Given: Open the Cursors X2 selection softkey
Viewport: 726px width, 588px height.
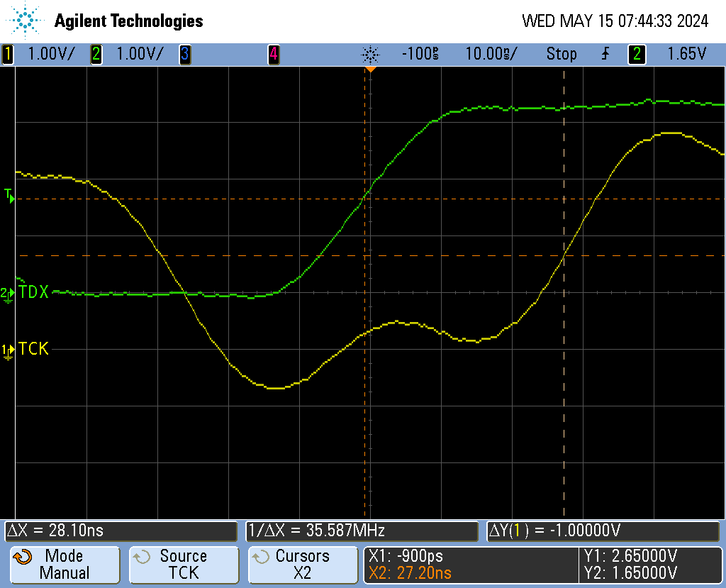Looking at the screenshot, I should [302, 565].
